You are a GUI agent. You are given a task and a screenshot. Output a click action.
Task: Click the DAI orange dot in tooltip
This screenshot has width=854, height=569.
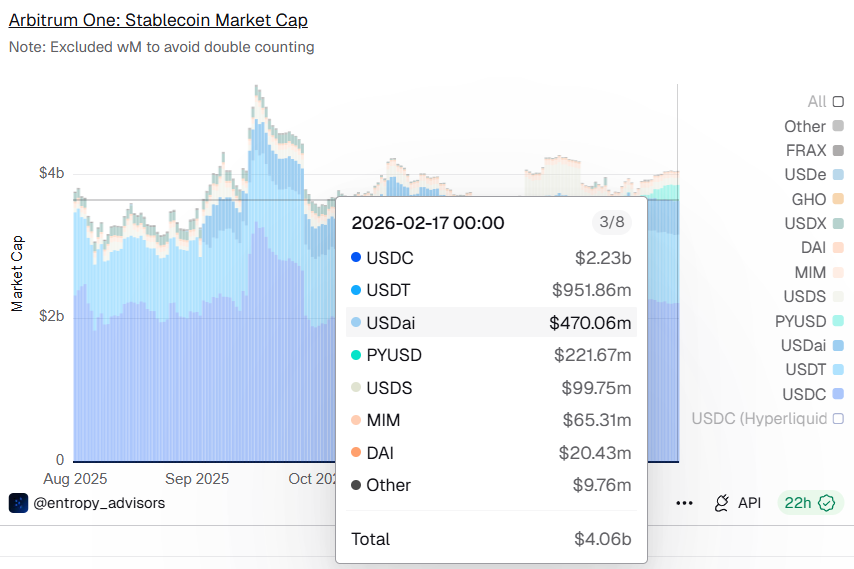click(356, 453)
